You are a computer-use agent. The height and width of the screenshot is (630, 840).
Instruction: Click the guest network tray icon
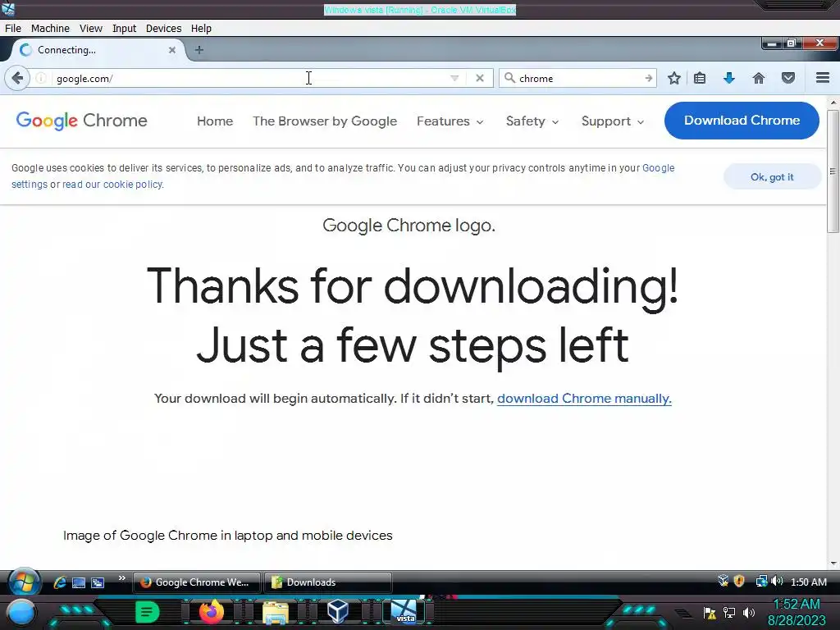click(760, 582)
